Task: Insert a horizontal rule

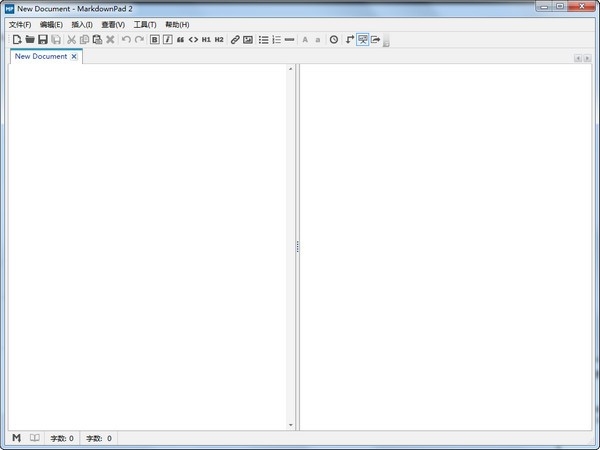Action: (290, 39)
